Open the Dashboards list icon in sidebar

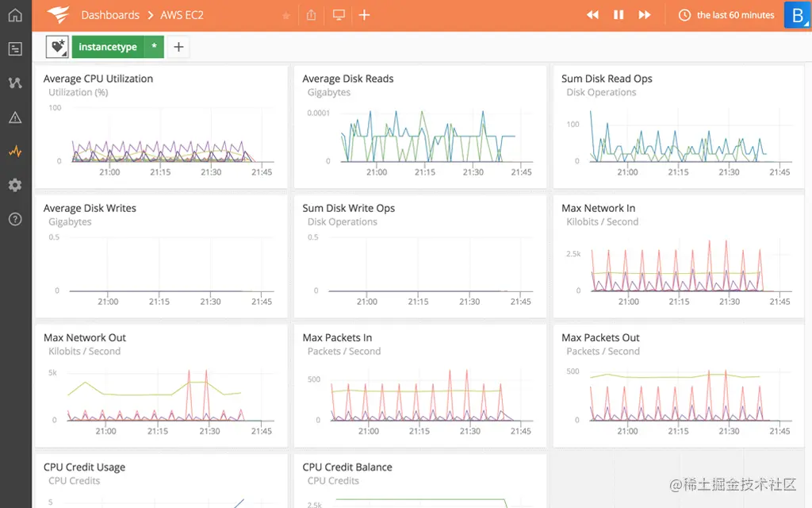coord(14,48)
